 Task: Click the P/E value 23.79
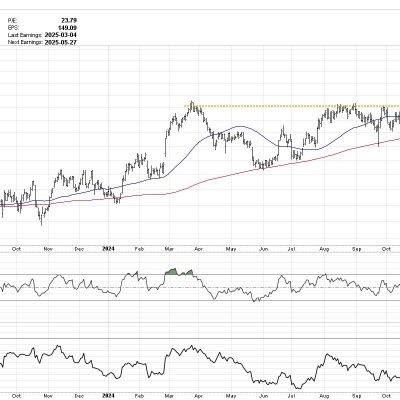click(x=70, y=20)
